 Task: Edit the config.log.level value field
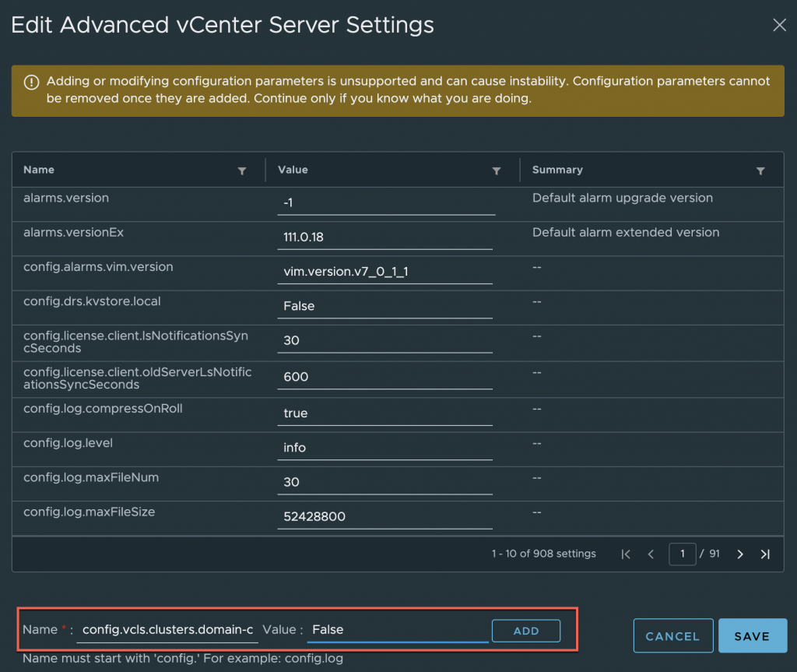[385, 448]
